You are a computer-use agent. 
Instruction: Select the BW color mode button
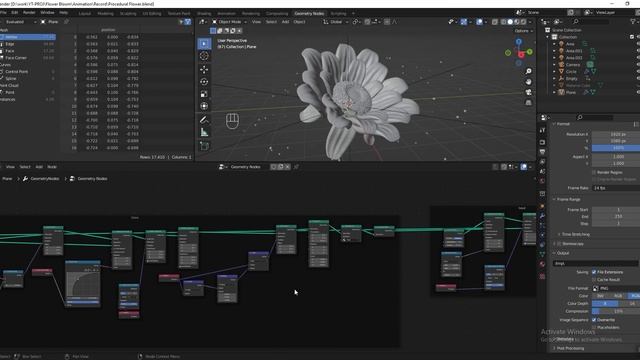[x=600, y=296]
